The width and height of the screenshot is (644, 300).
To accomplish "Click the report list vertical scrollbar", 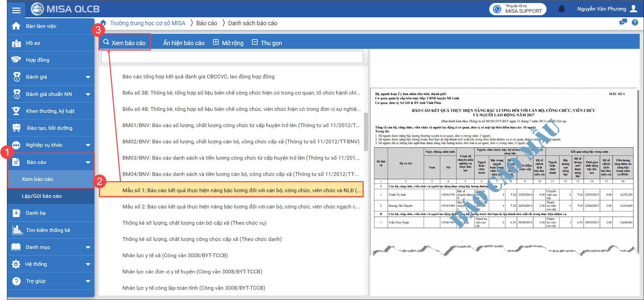I will click(x=366, y=132).
